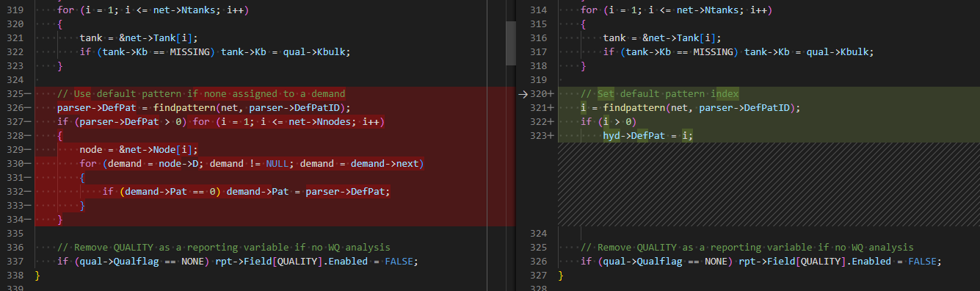Click the 'demand->Pat = parser->DefPat;' removed line
Viewport: 980px width, 291px height.
246,192
